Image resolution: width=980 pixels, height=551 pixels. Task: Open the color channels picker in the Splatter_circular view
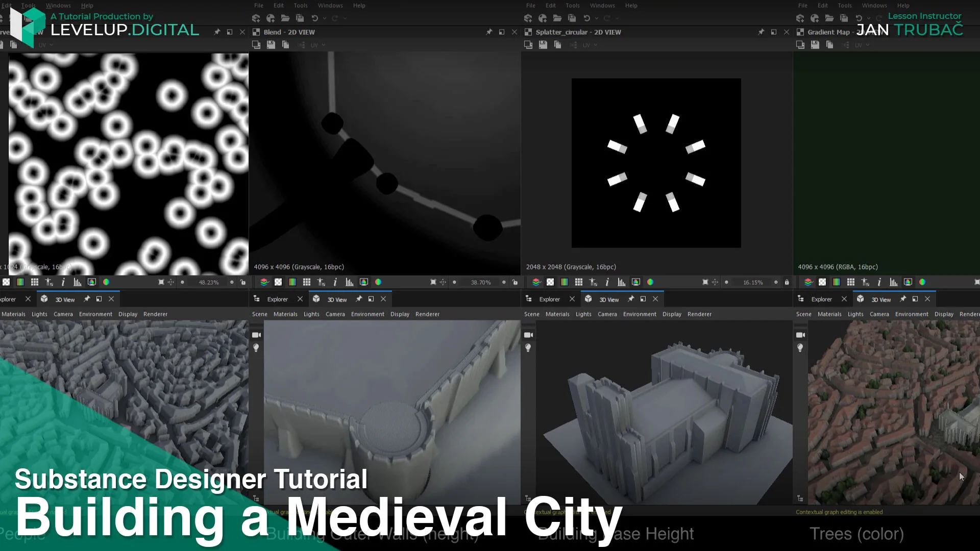(x=650, y=282)
